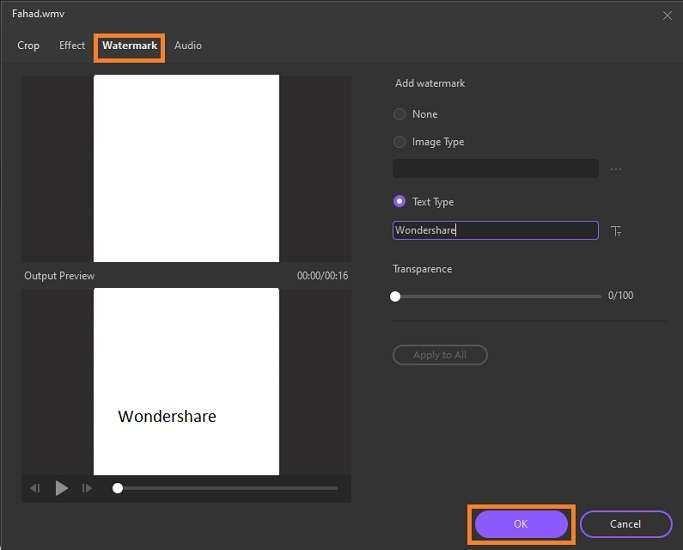Step to previous frame in preview

(35, 488)
